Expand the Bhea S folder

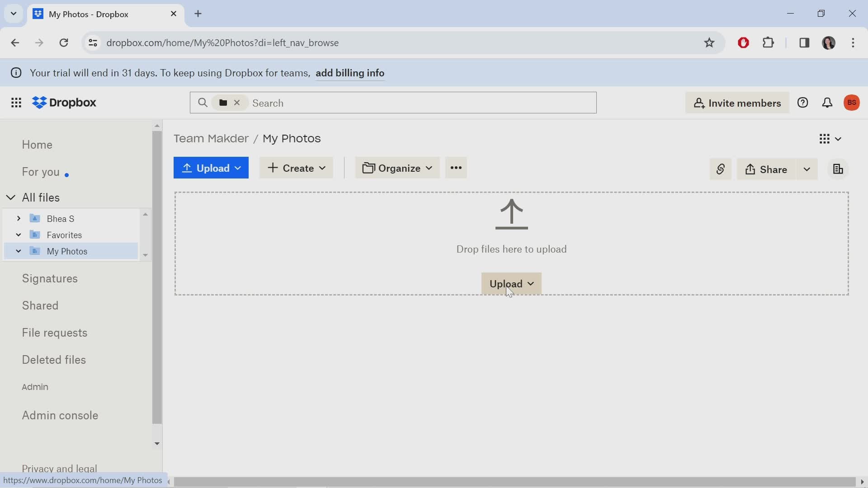(x=19, y=219)
